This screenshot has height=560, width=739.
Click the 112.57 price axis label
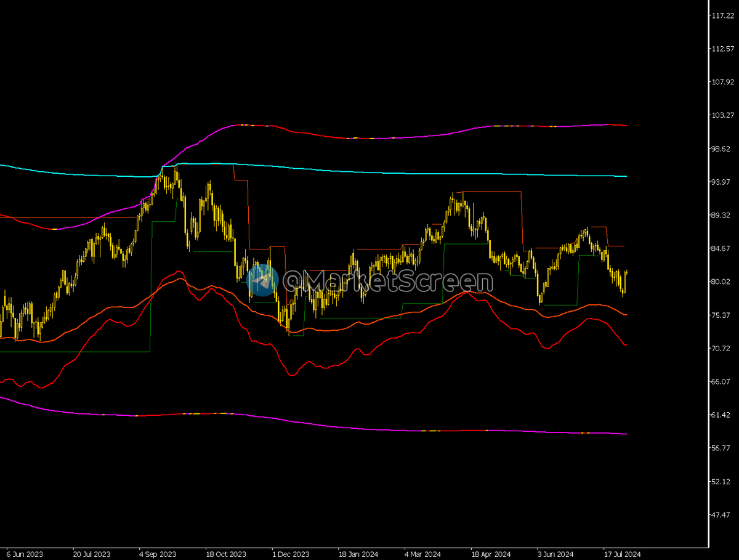723,49
